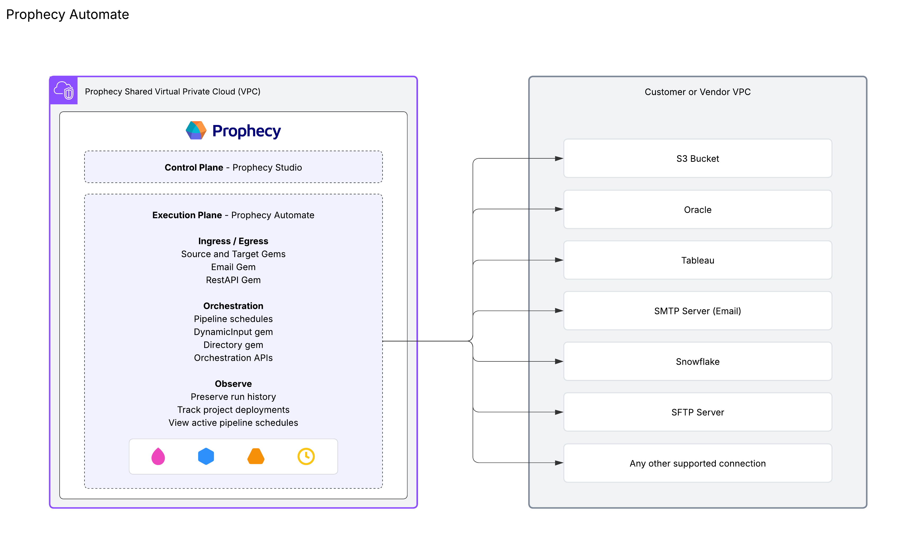Viewport: 924px width, 560px height.
Task: Select the SFTP Server box
Action: pyautogui.click(x=698, y=412)
